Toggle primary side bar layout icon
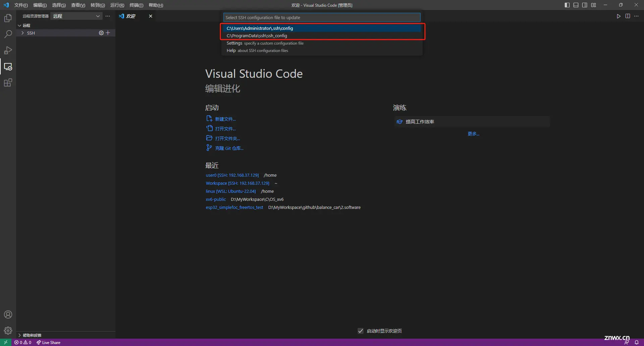The width and height of the screenshot is (644, 346). pos(567,5)
